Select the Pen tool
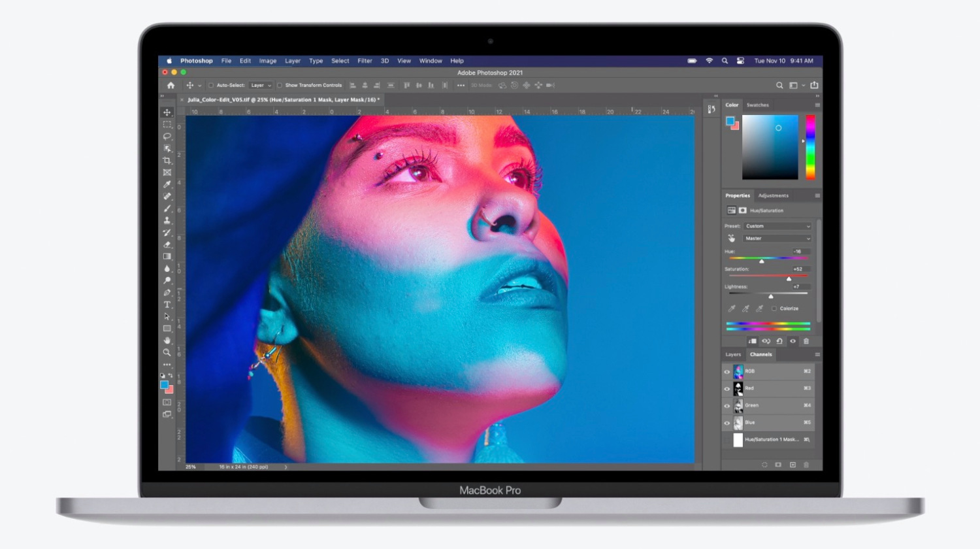The image size is (980, 549). [167, 292]
